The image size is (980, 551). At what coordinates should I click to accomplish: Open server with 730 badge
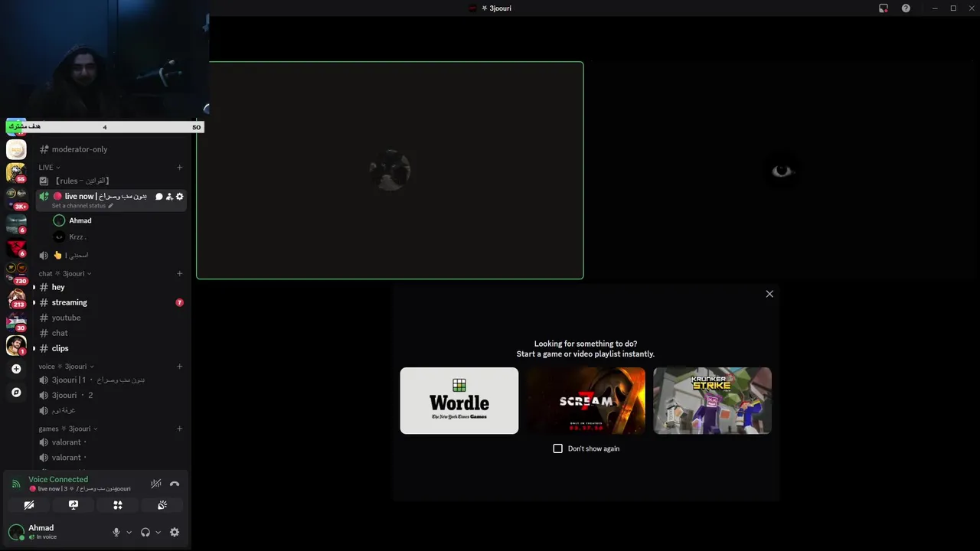pyautogui.click(x=16, y=273)
